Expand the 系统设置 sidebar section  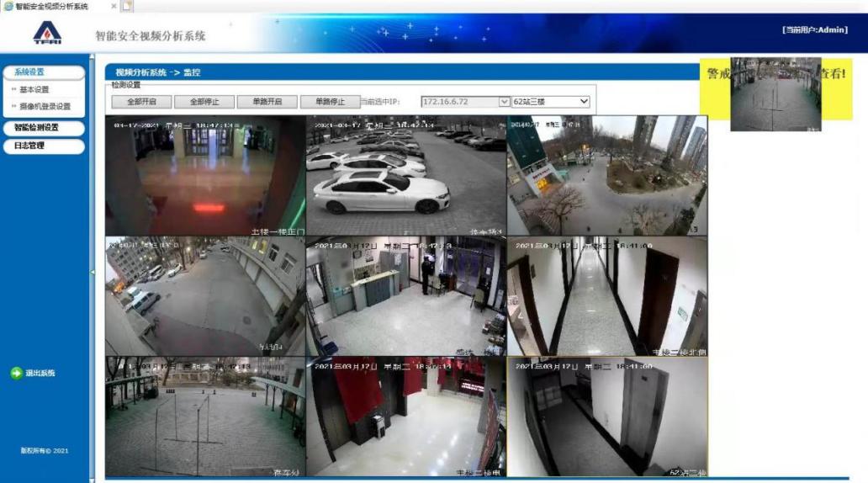[43, 72]
